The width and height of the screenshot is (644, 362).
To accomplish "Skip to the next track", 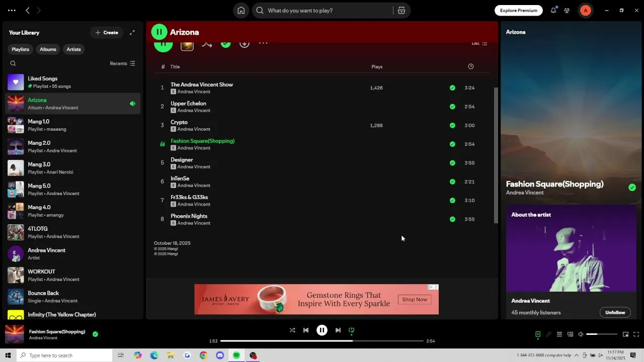I will click(x=338, y=330).
